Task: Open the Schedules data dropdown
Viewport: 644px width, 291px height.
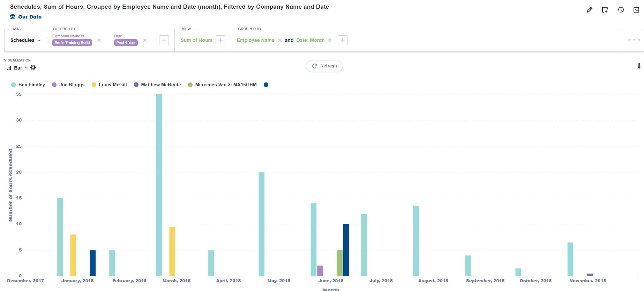Action: tap(25, 40)
